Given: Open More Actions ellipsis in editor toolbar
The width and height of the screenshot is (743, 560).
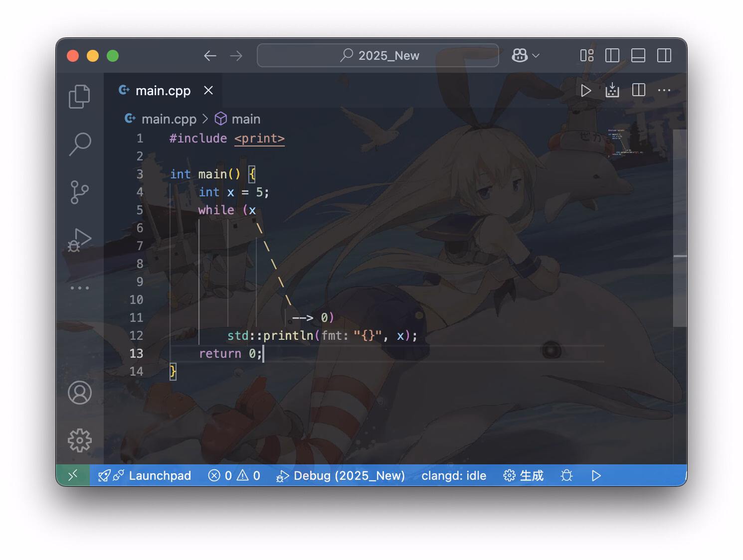Looking at the screenshot, I should (x=664, y=90).
